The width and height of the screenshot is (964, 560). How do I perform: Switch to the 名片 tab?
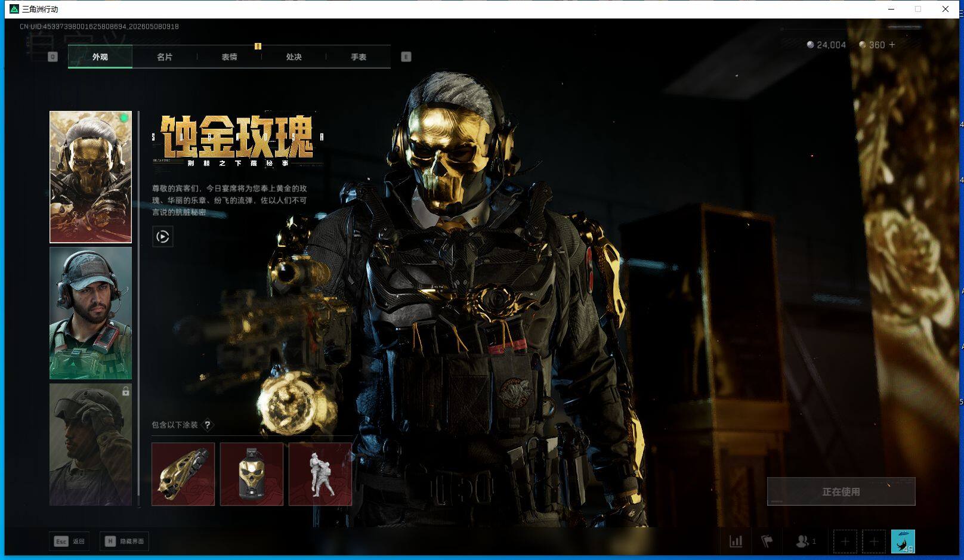(x=165, y=57)
